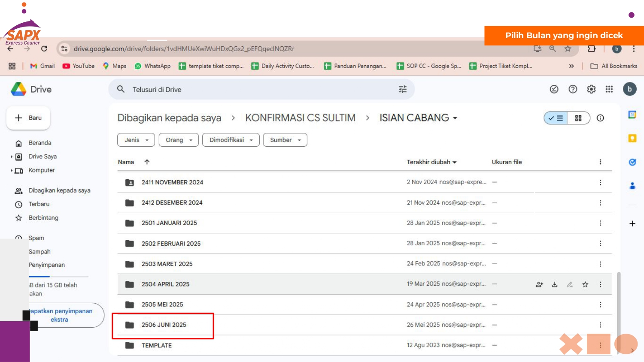644x362 pixels.
Task: Click the browser back arrow
Action: point(10,49)
